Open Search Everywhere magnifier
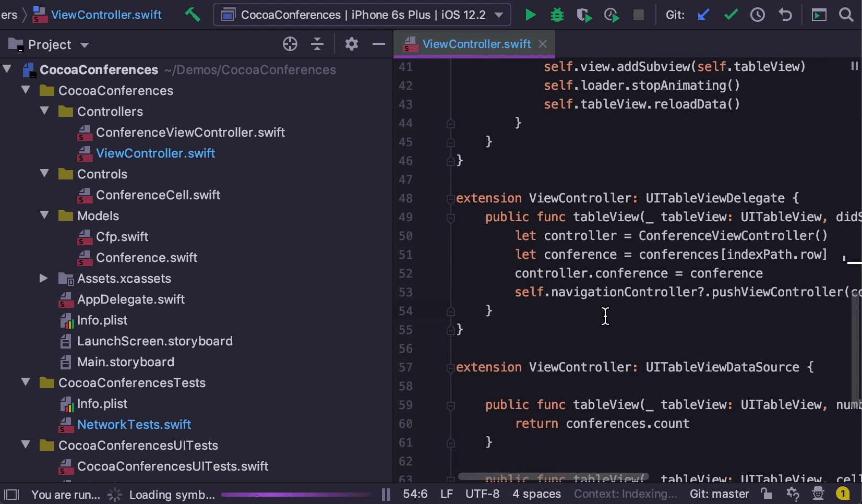The image size is (862, 504). tap(846, 15)
